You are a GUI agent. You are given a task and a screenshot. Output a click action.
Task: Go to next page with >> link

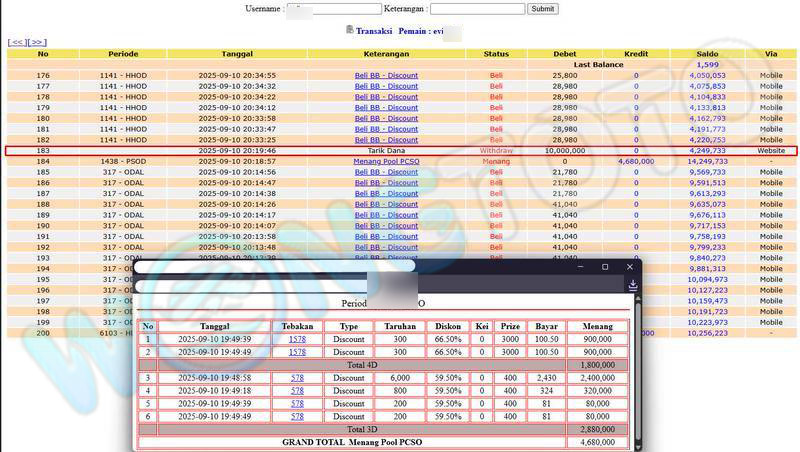click(37, 42)
